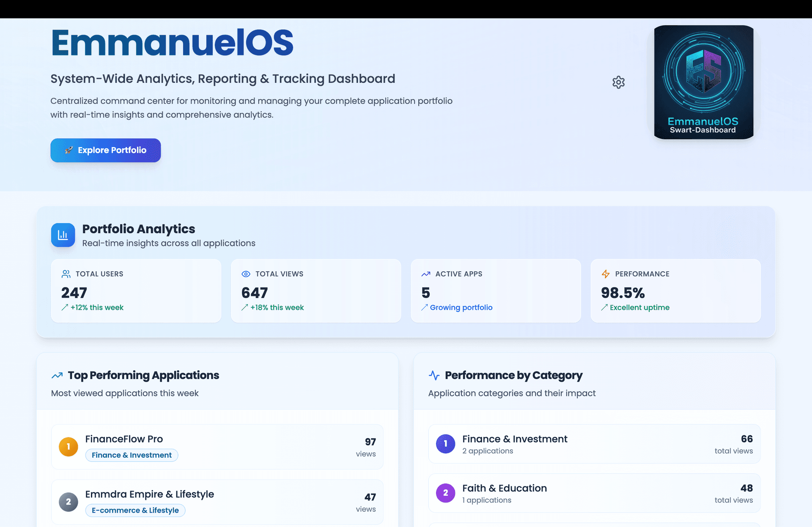Select the Performance lightning bolt icon
Screen dimensions: 812x527
pyautogui.click(x=605, y=274)
